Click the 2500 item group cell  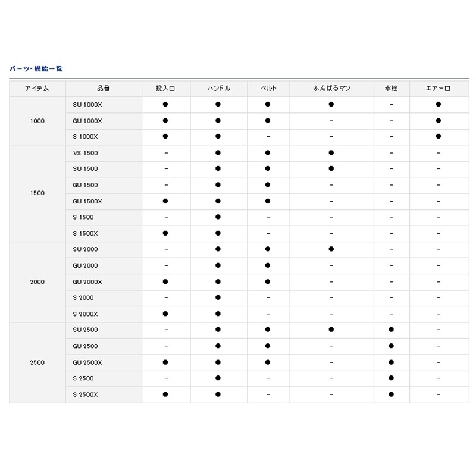tap(37, 362)
